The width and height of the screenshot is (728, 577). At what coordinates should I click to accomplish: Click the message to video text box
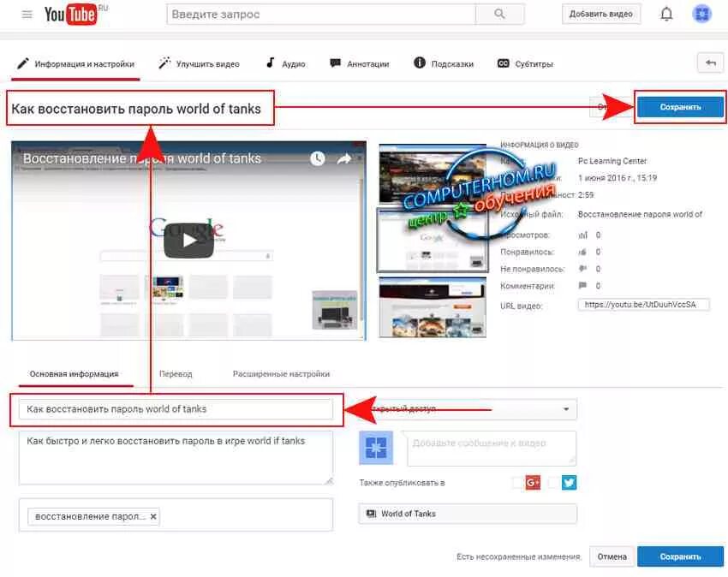(492, 448)
